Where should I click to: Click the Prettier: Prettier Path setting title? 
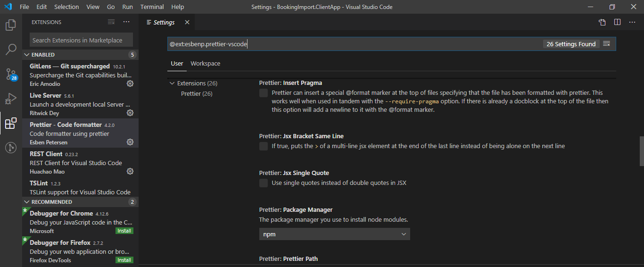point(289,259)
